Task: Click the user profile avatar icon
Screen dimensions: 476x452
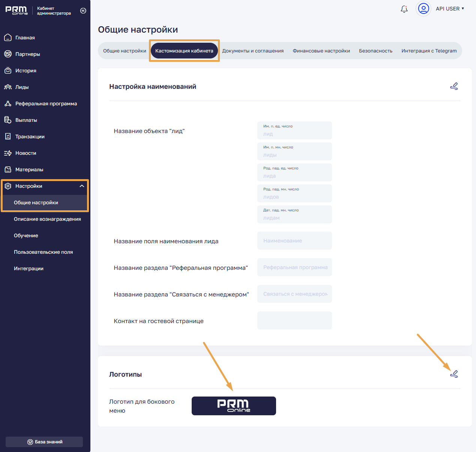Action: pos(423,9)
